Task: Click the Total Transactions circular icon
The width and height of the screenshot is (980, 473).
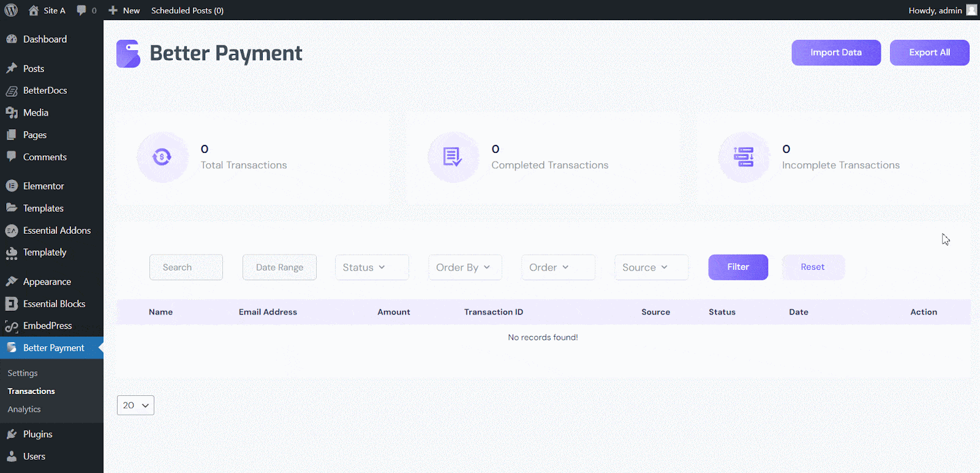Action: pos(162,157)
